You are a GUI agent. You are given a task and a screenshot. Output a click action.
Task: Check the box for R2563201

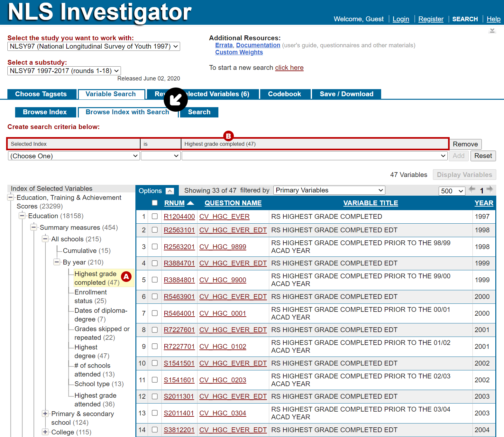click(x=155, y=246)
